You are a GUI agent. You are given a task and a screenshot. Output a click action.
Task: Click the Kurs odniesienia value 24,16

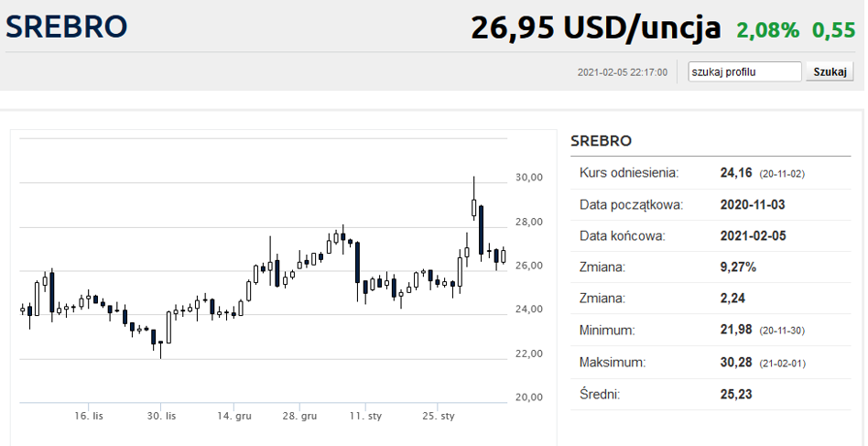(736, 173)
